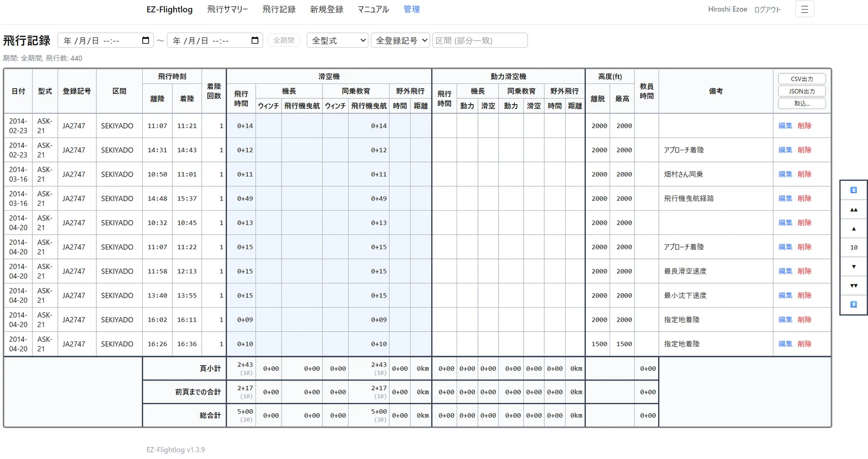The image size is (868, 459).
Task: Click the EZ-Flightlog brand link
Action: (169, 9)
